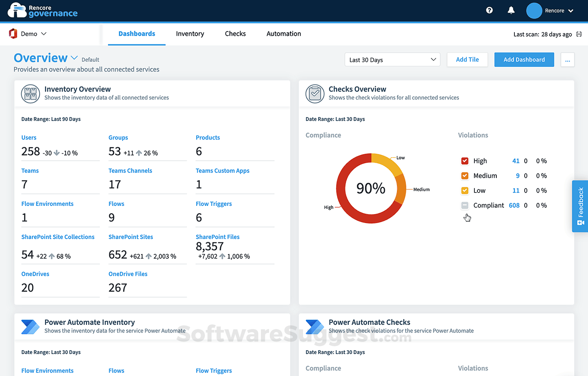Click the Checks Overview clipboard icon
The height and width of the screenshot is (376, 588).
[x=315, y=93]
